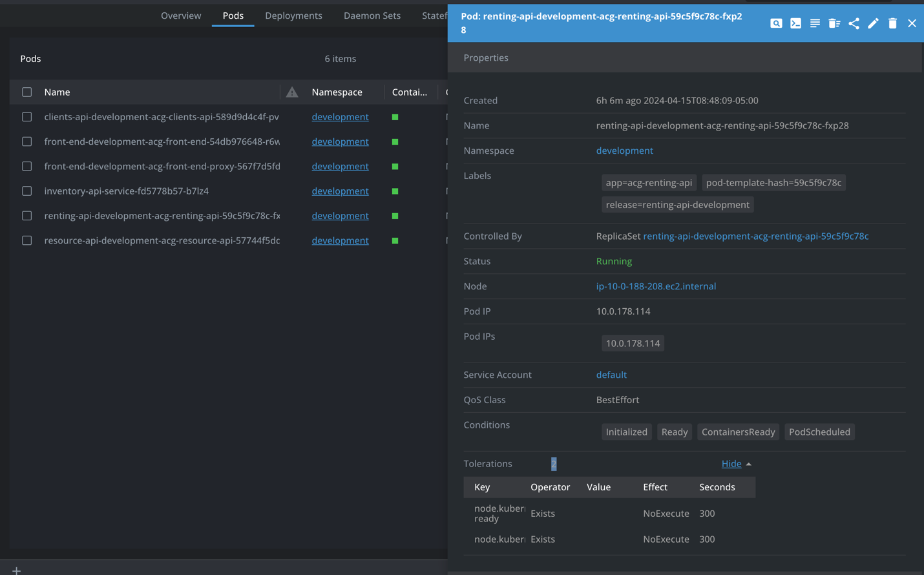The image size is (924, 575).
Task: Open pod logs icon in header
Action: [x=815, y=23]
